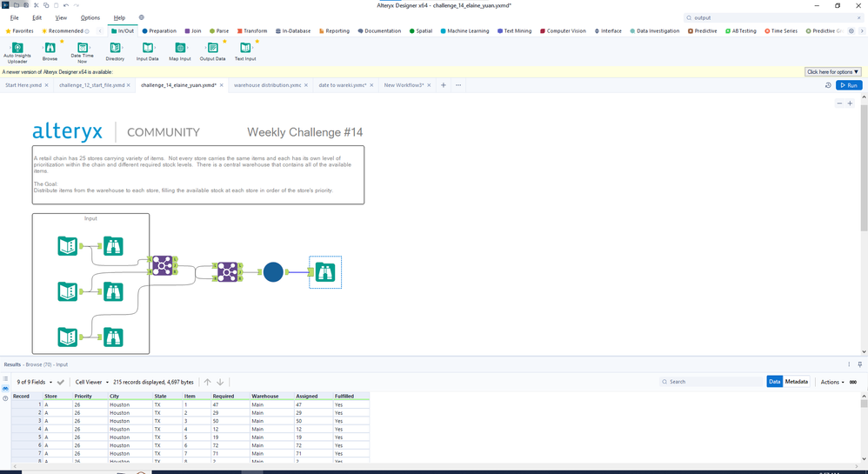Click the Fulfilled column header
The width and height of the screenshot is (868, 474).
coord(351,396)
